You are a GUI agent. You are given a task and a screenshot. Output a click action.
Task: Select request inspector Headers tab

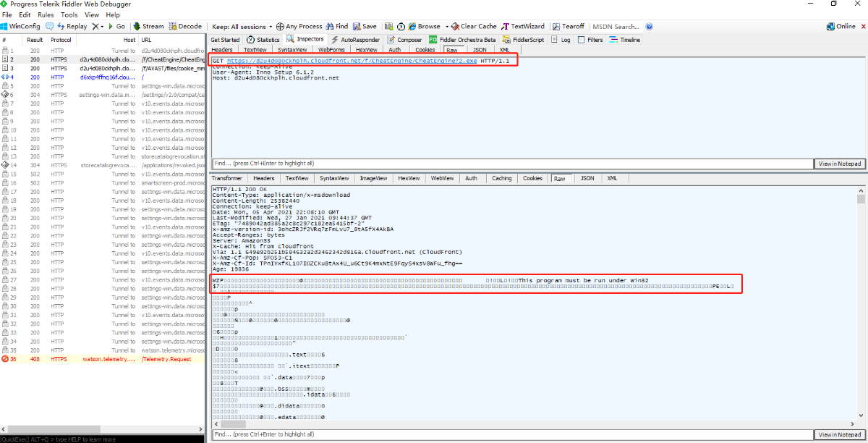coord(222,50)
